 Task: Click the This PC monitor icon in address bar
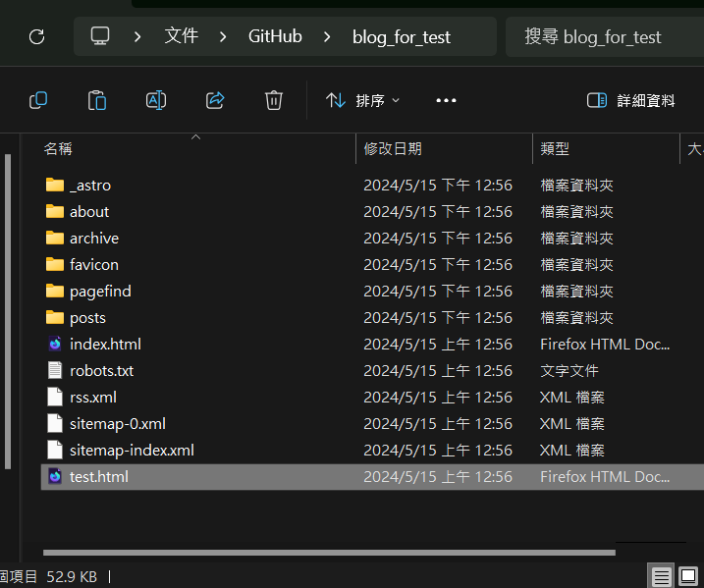click(x=100, y=36)
